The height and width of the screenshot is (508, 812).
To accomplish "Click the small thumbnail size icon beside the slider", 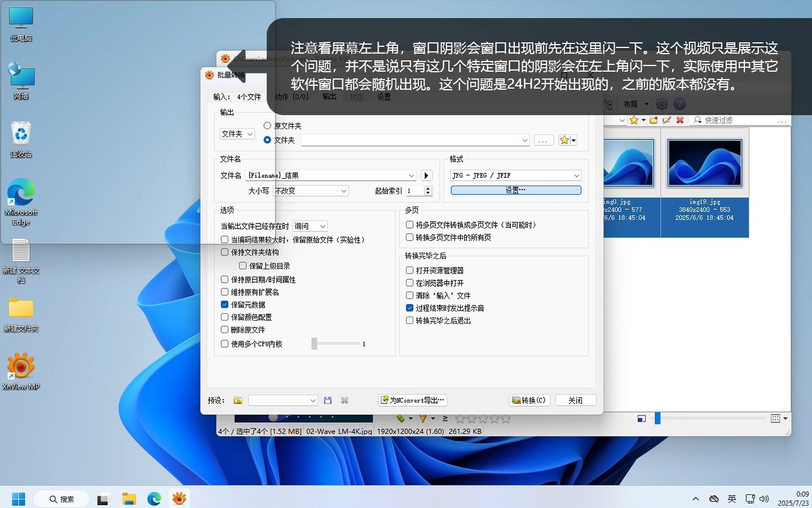I will (641, 418).
